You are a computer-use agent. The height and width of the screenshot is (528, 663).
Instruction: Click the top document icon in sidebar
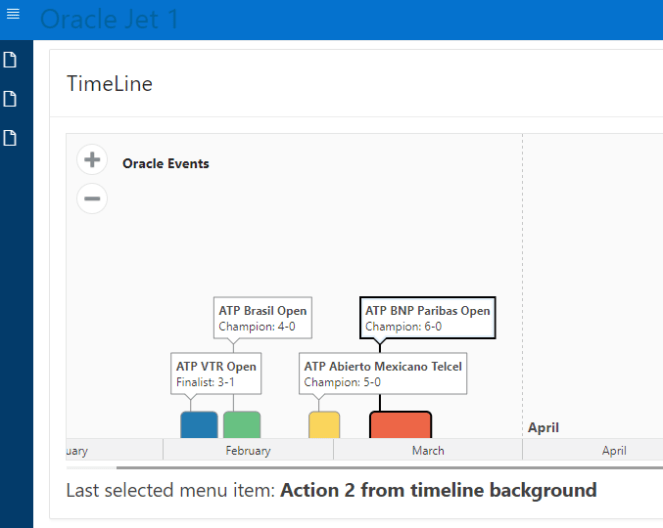coord(10,60)
